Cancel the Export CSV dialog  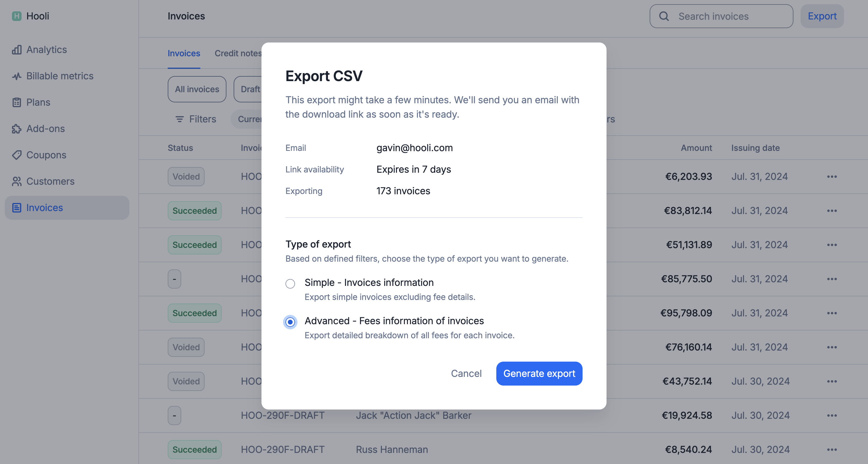click(x=466, y=373)
